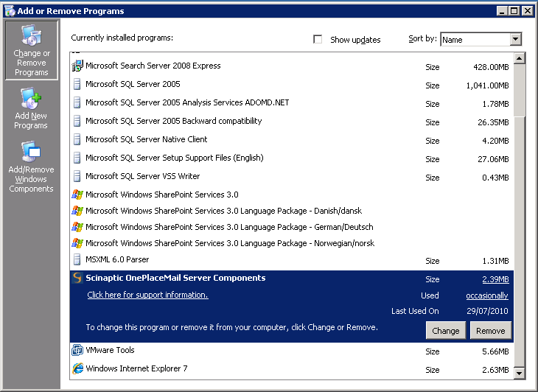Click the Scinaptic OnePlaceMail Server Components title
Viewport: 538px width, 392px height.
[175, 278]
